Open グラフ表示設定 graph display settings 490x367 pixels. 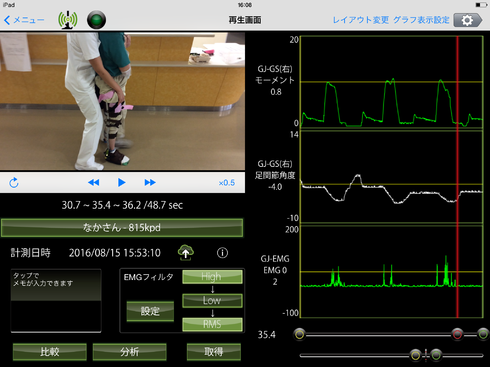click(x=421, y=20)
